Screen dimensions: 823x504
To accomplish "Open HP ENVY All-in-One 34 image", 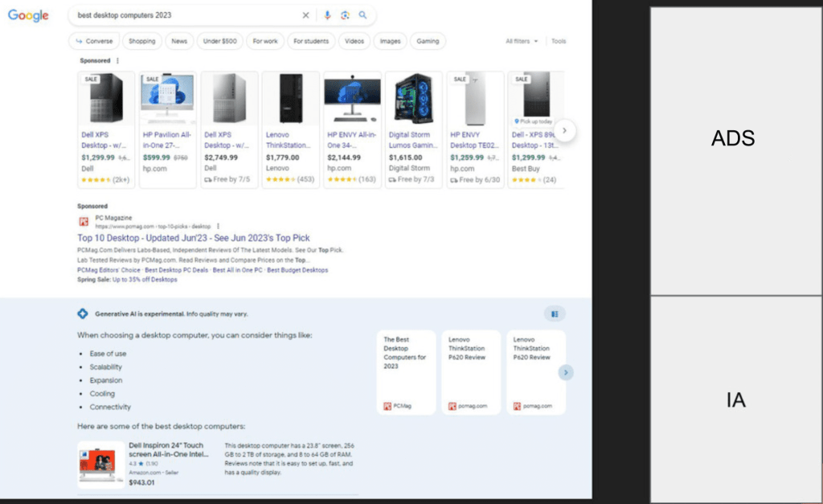I will 352,98.
